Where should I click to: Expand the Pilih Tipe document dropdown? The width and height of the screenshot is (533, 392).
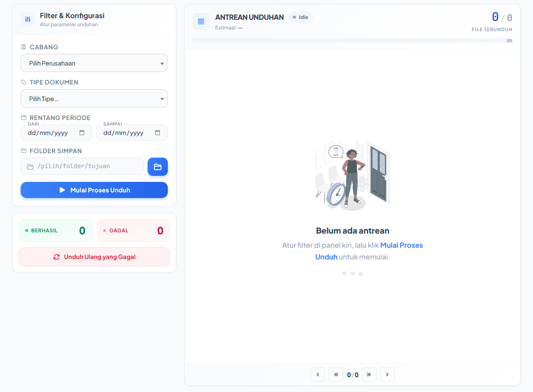[94, 99]
